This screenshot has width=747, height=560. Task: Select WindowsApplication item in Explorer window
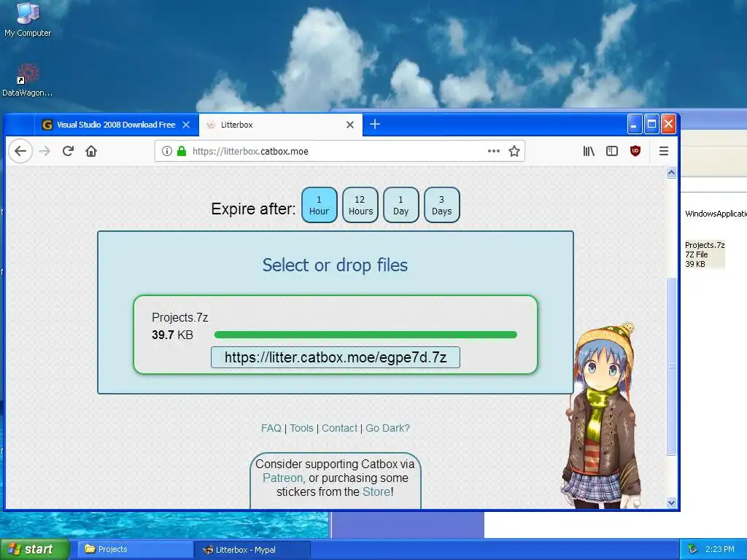(716, 214)
